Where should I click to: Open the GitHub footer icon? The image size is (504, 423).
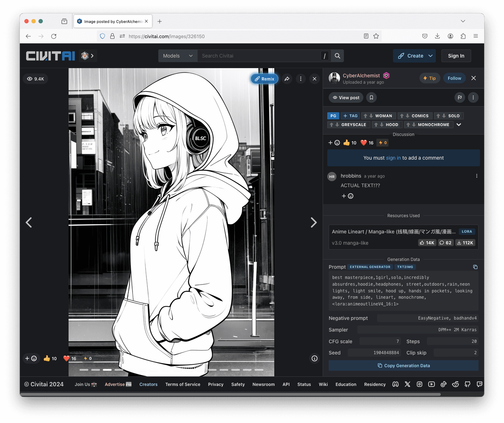tap(468, 384)
